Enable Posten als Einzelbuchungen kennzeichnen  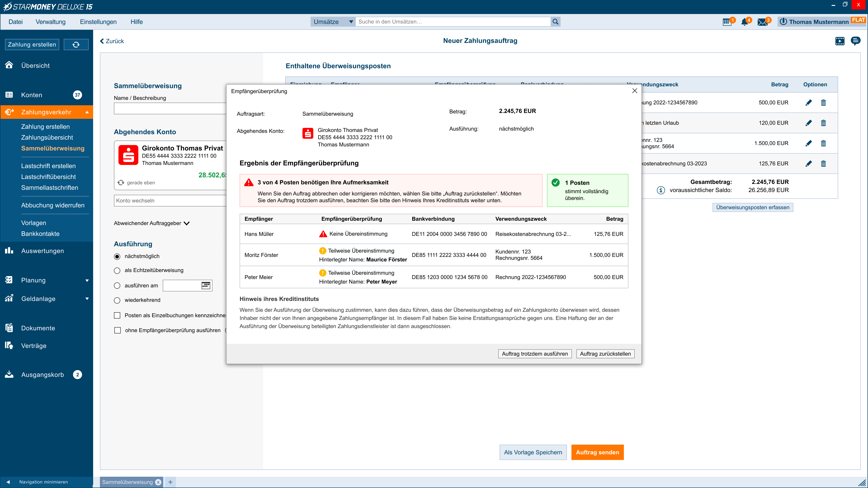click(117, 315)
